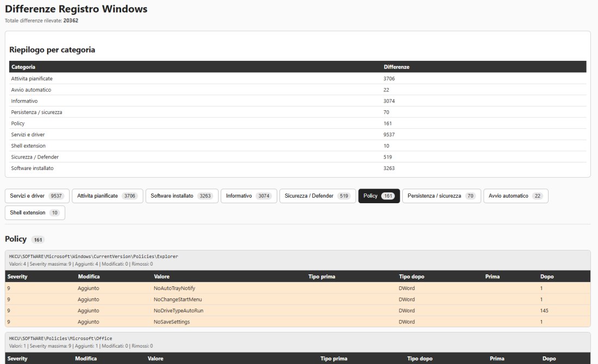Image resolution: width=598 pixels, height=364 pixels.
Task: Click Persistenza / sicurezza in summary table
Action: [36, 112]
